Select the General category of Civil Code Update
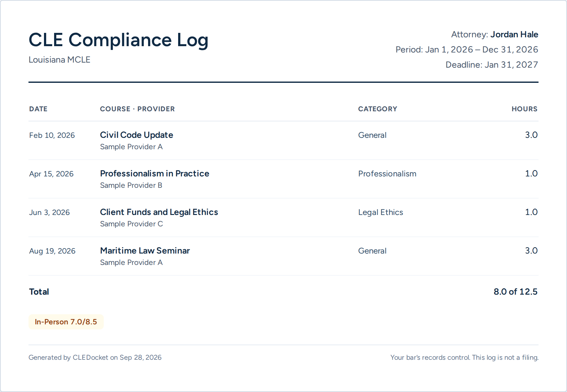Screen dimensions: 567x392 [x=372, y=135]
